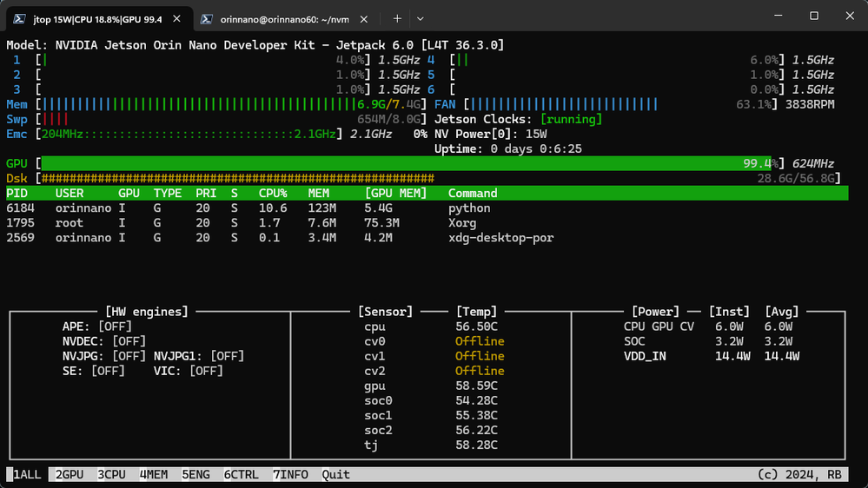Close the orinnano@orinnano60 terminal tab
The width and height of the screenshot is (868, 488).
pos(366,18)
